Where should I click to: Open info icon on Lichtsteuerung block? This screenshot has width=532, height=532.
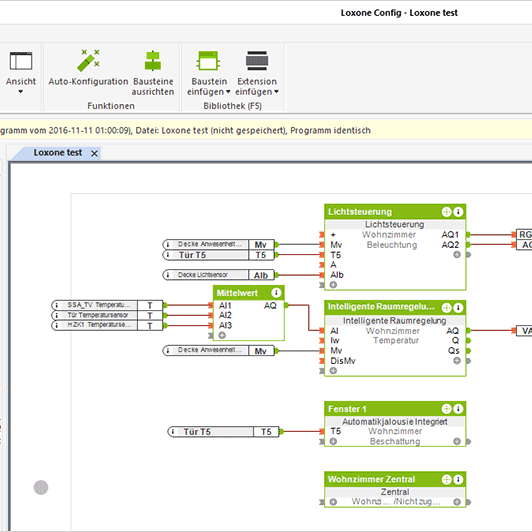click(x=458, y=212)
